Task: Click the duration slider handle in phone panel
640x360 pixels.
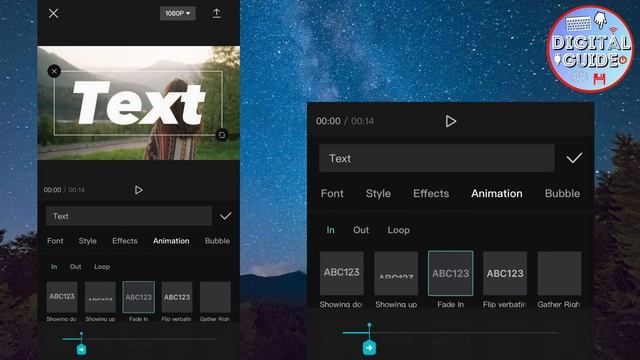Action: (82, 349)
